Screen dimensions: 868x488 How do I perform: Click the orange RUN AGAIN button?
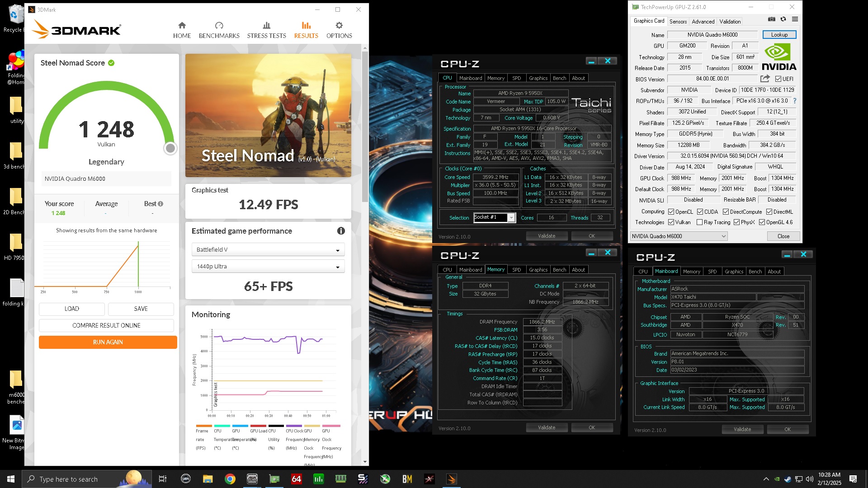pyautogui.click(x=108, y=342)
